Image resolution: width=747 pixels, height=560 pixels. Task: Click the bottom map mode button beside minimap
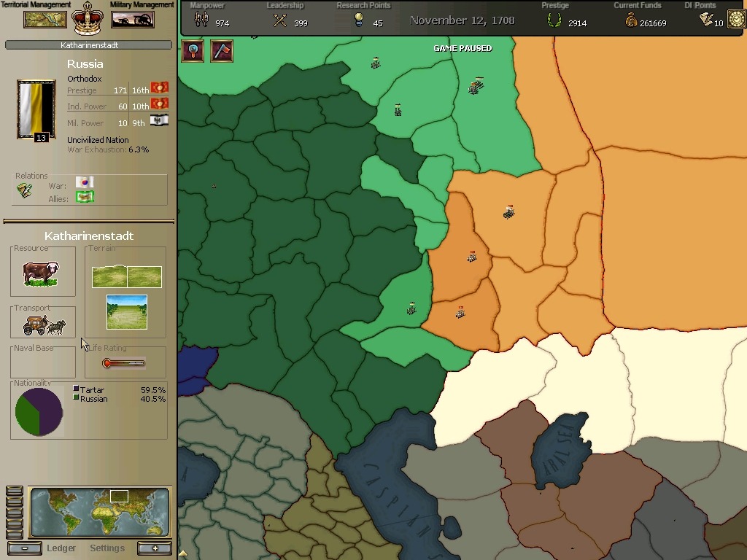click(x=15, y=534)
